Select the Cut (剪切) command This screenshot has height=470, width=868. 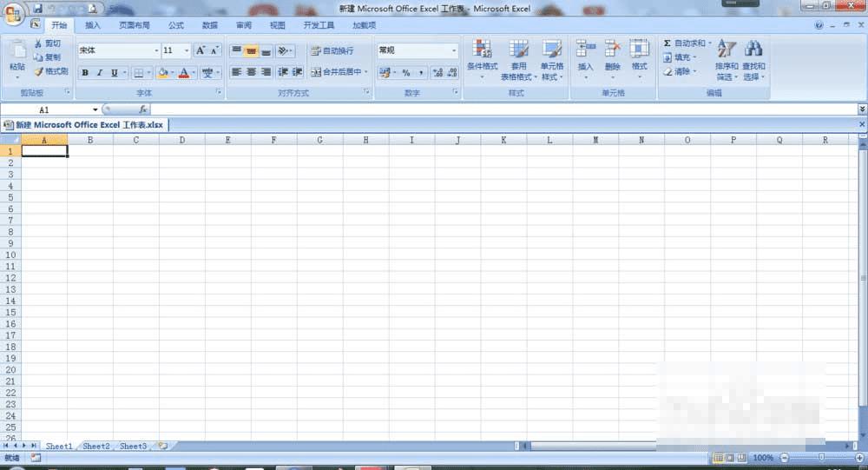pyautogui.click(x=48, y=43)
